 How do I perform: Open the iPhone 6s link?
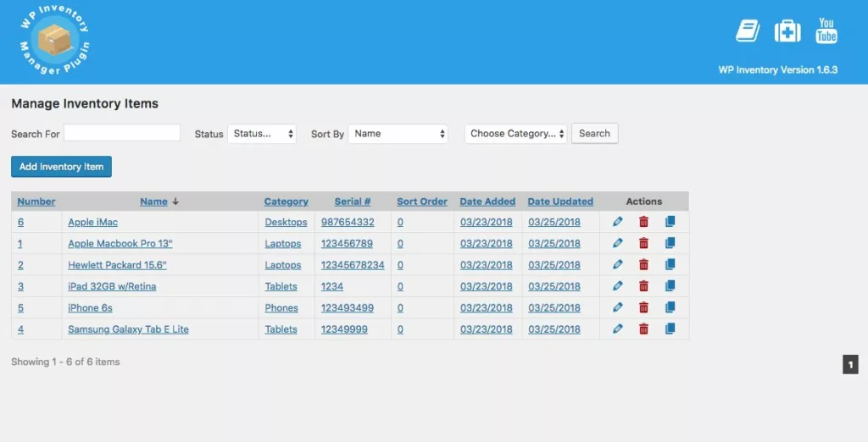pyautogui.click(x=90, y=307)
